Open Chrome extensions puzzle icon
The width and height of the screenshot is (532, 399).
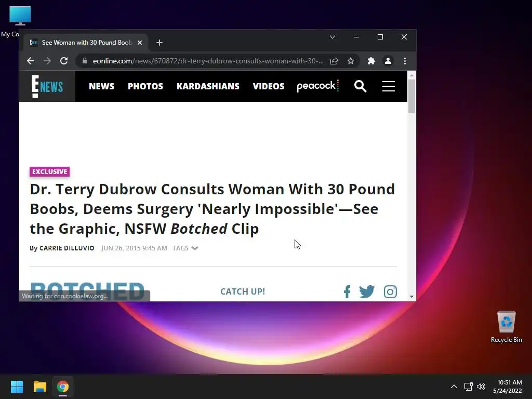point(371,61)
